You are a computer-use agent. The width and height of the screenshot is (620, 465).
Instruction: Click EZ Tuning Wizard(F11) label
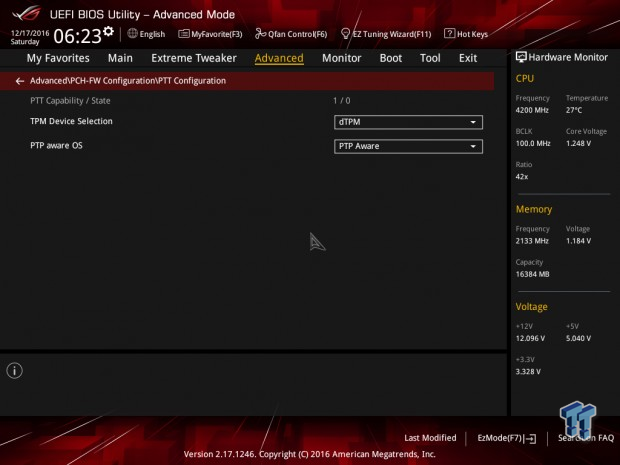click(x=392, y=34)
